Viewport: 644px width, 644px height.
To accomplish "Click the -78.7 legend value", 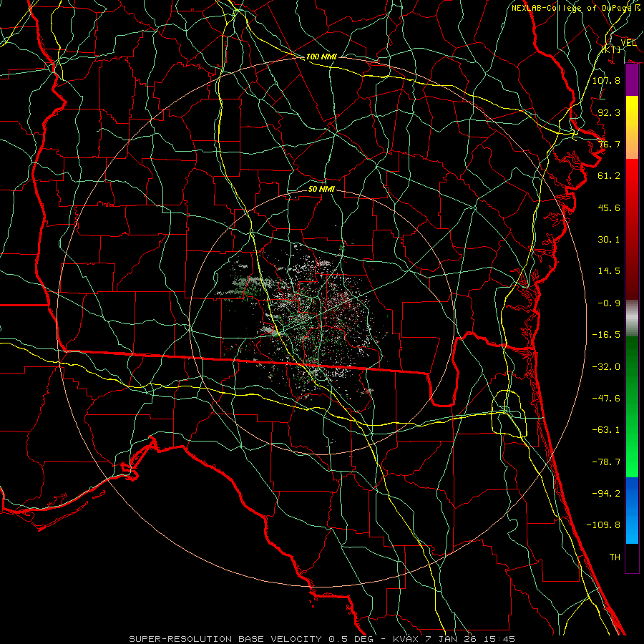I will tap(606, 462).
